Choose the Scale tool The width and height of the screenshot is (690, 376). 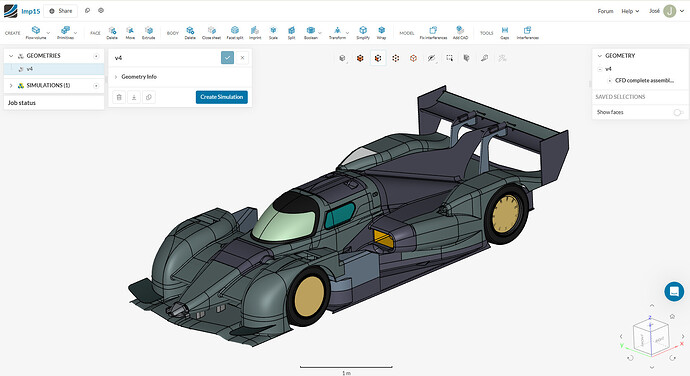point(273,33)
